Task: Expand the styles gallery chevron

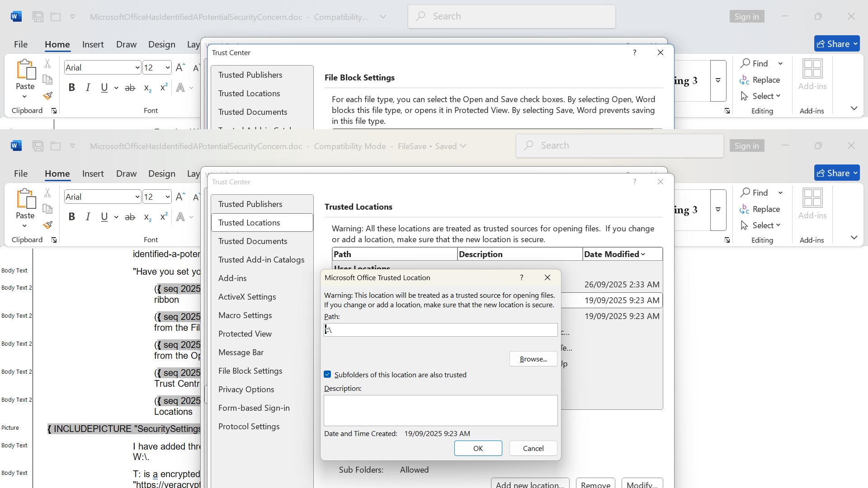Action: (x=718, y=210)
